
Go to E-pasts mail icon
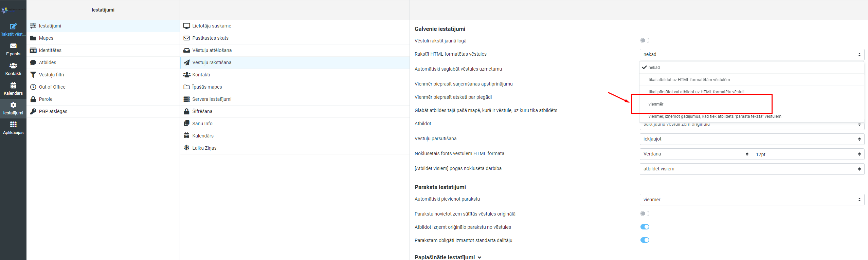click(x=13, y=46)
